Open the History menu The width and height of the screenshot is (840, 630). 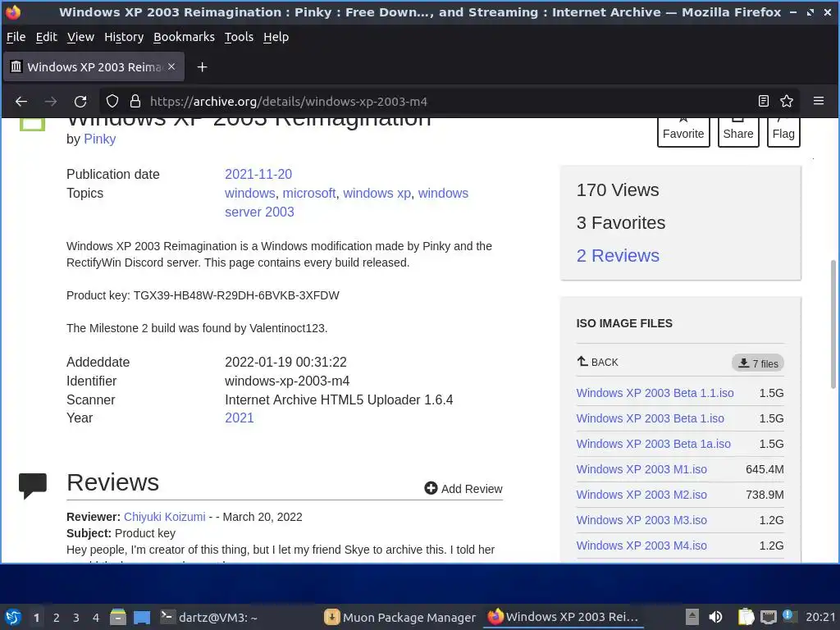click(124, 37)
